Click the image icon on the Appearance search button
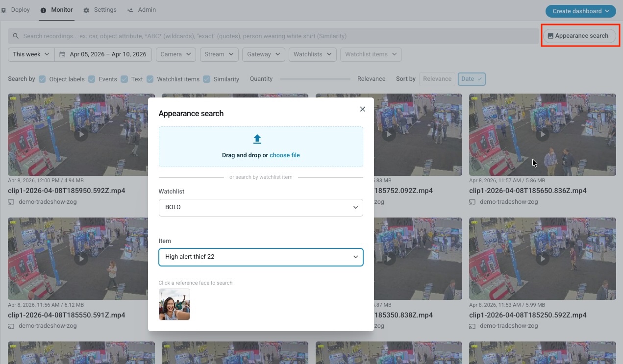The width and height of the screenshot is (623, 364). pos(550,36)
